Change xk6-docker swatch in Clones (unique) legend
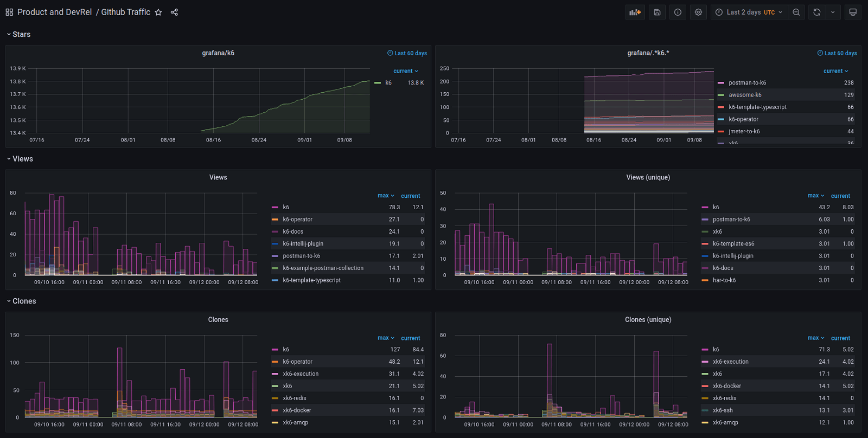 pos(705,386)
